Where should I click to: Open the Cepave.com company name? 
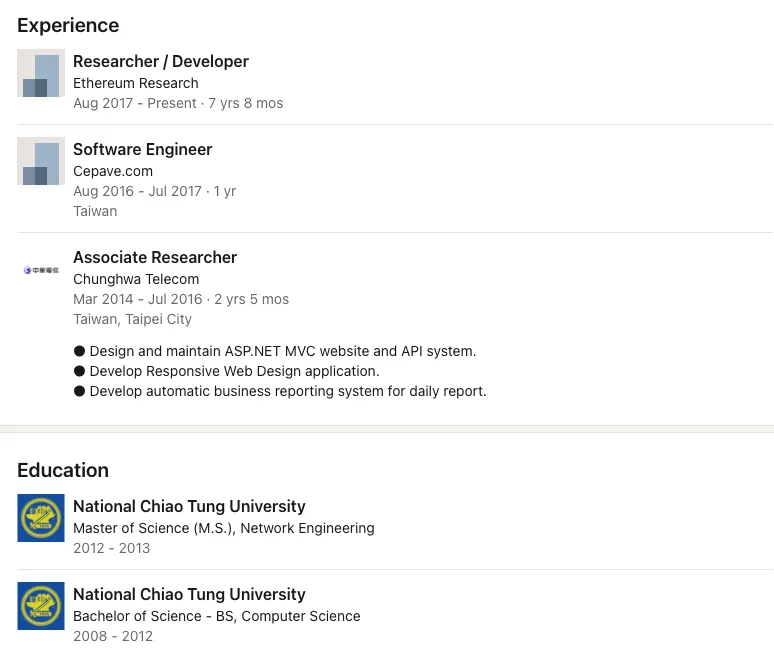pos(113,171)
